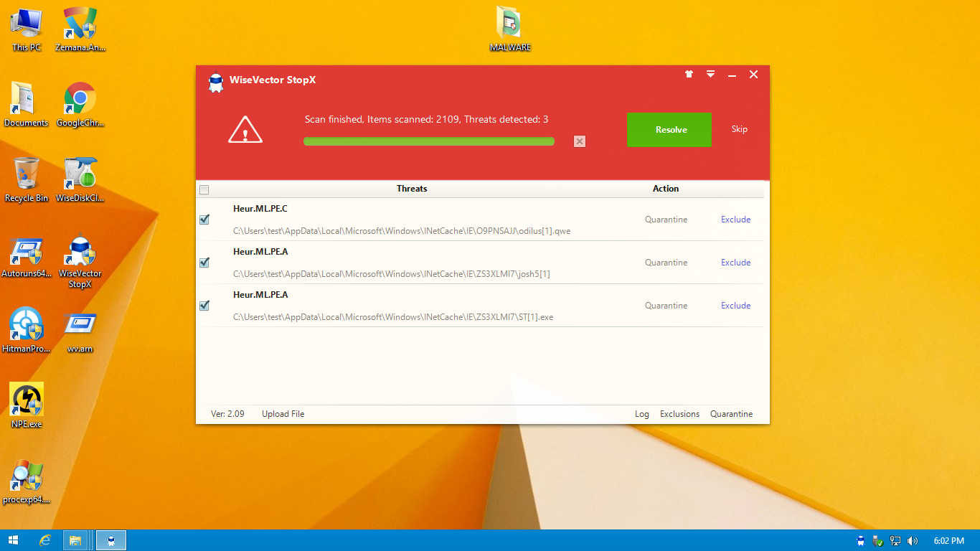Toggle the select-all checkbox in the Threats header

pyautogui.click(x=204, y=189)
